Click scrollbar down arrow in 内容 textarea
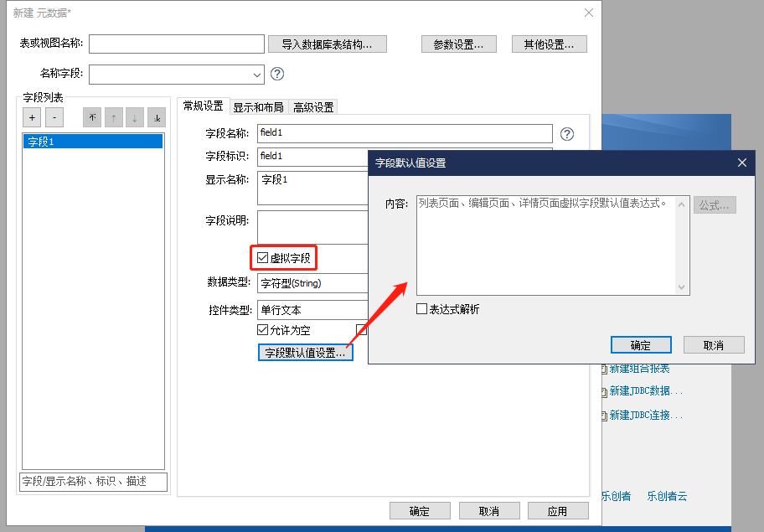Viewport: 764px width, 532px height. [x=683, y=287]
